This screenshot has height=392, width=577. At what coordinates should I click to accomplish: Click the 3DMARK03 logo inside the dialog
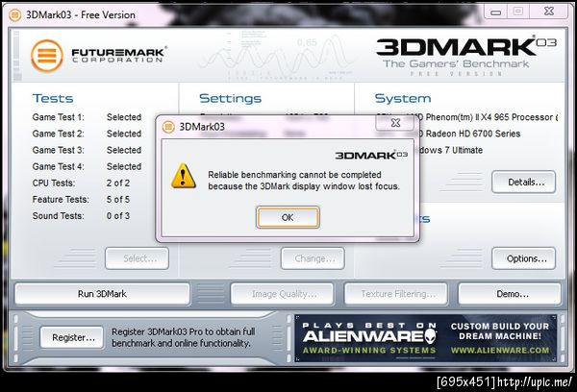(371, 156)
